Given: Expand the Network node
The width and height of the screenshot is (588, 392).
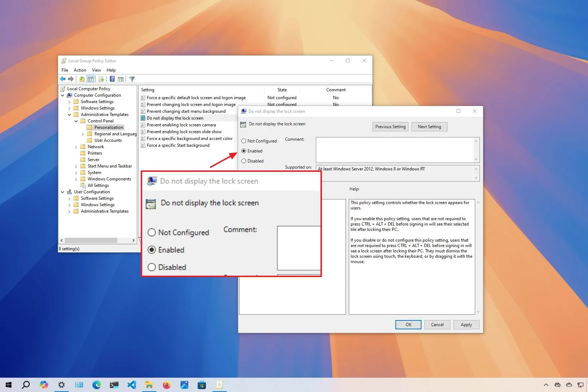Looking at the screenshot, I should click(x=76, y=147).
